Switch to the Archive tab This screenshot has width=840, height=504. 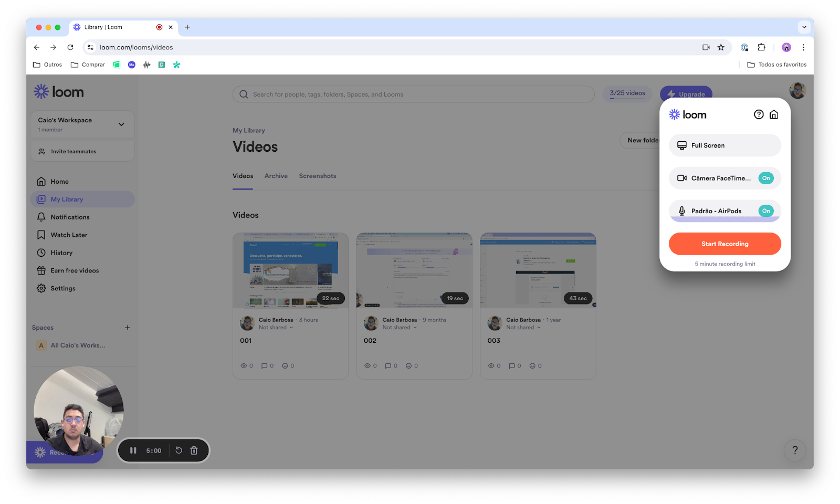click(276, 176)
